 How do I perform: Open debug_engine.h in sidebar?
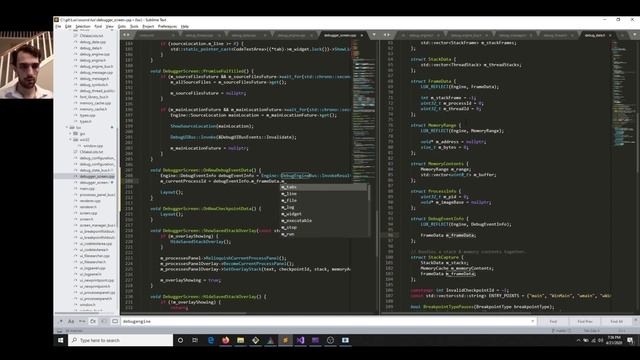click(x=93, y=60)
